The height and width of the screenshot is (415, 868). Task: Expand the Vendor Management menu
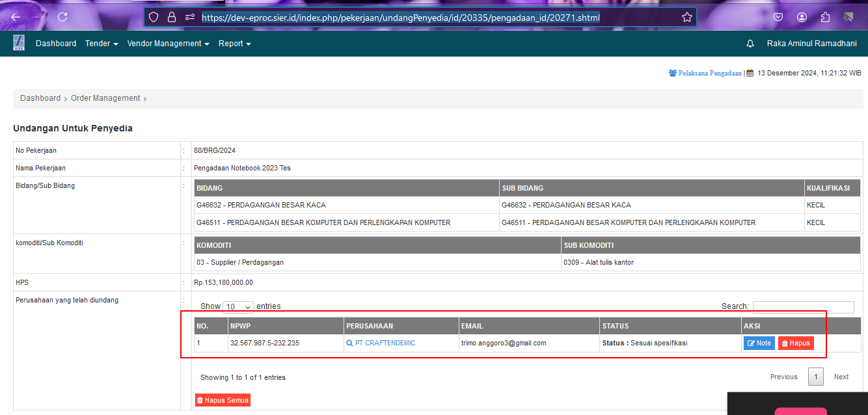[168, 44]
